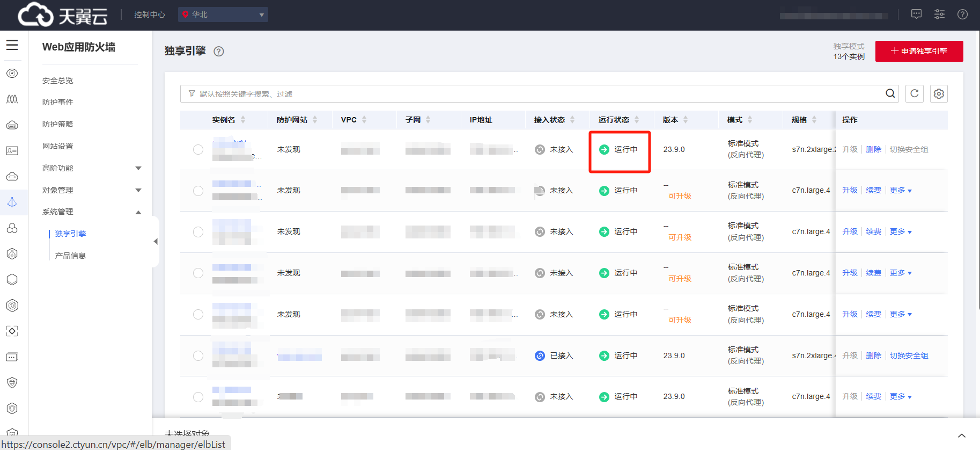Go to 产品信息 menu item
The image size is (980, 450).
[x=70, y=256]
